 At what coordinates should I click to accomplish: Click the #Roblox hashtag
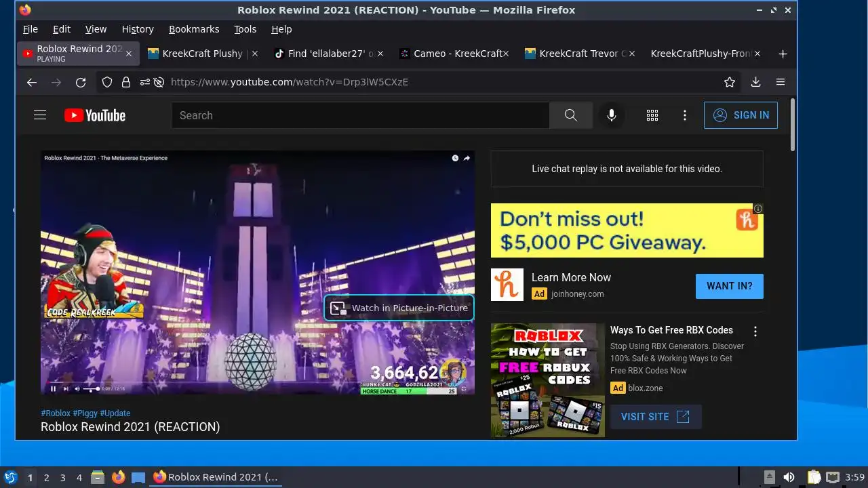click(x=56, y=413)
